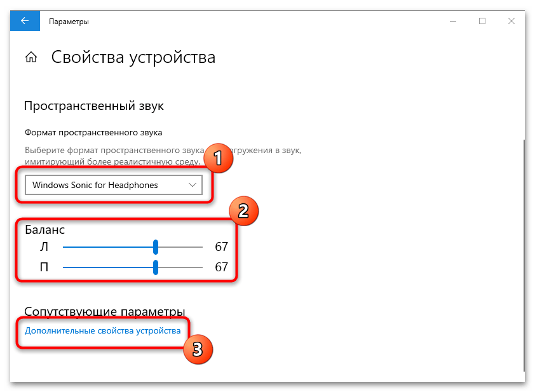Click the right channel (П) balance slider thumb
This screenshot has height=392, width=535.
tap(155, 267)
